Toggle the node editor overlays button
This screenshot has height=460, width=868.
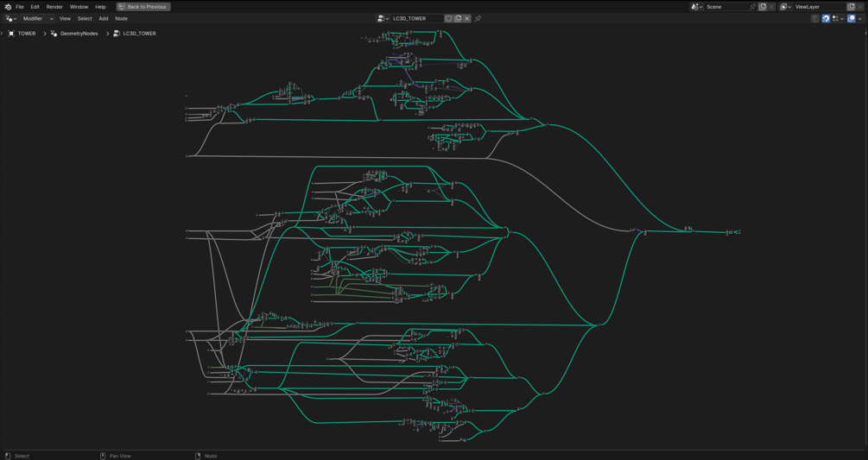(x=852, y=18)
